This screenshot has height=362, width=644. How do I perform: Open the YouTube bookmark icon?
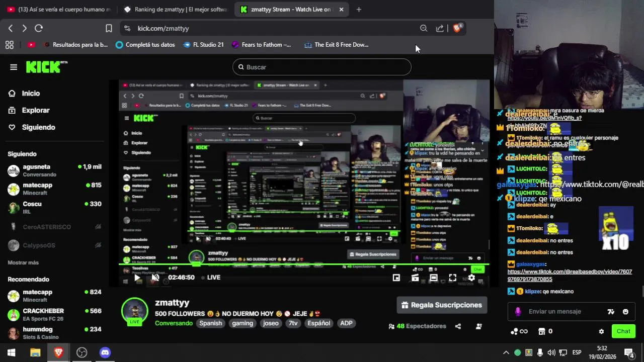[x=31, y=45]
